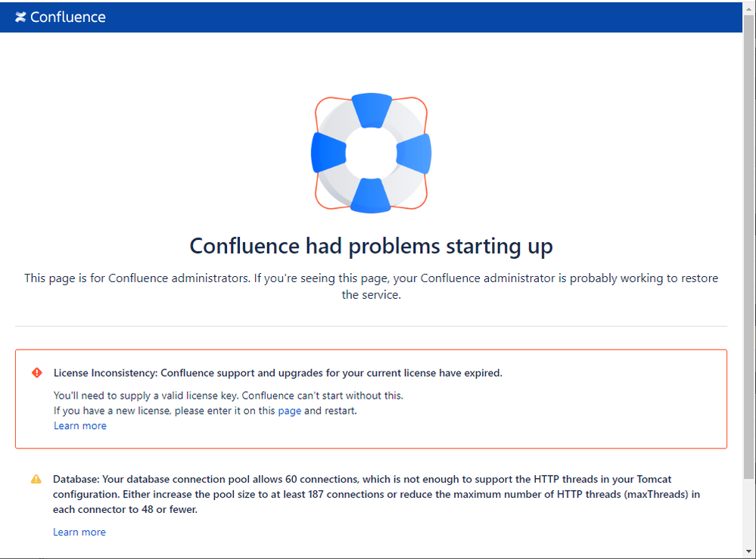Click the 'Confluence had problems starting up' heading

[x=371, y=247]
